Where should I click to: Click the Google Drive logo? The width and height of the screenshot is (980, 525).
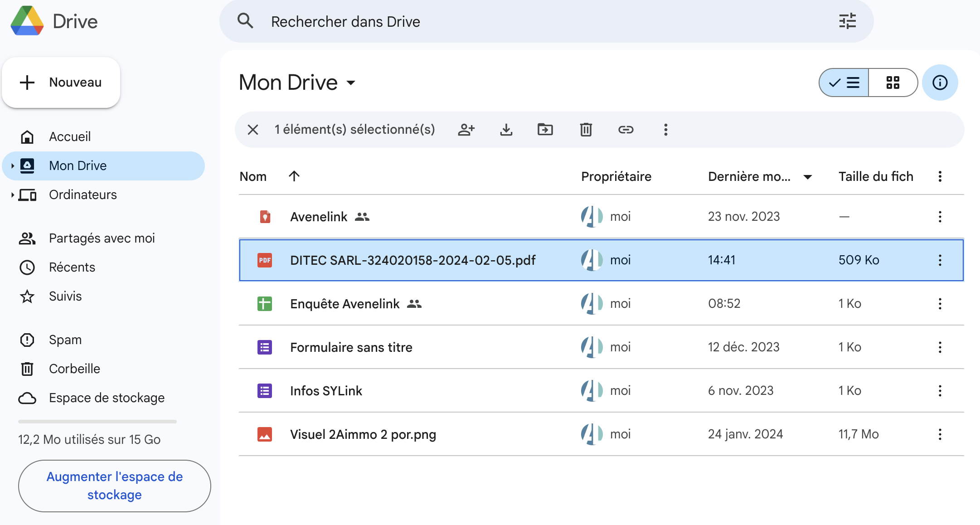tap(27, 21)
